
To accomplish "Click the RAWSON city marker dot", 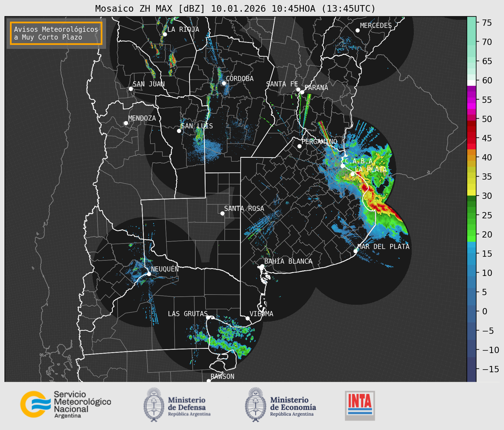I will click(209, 381).
